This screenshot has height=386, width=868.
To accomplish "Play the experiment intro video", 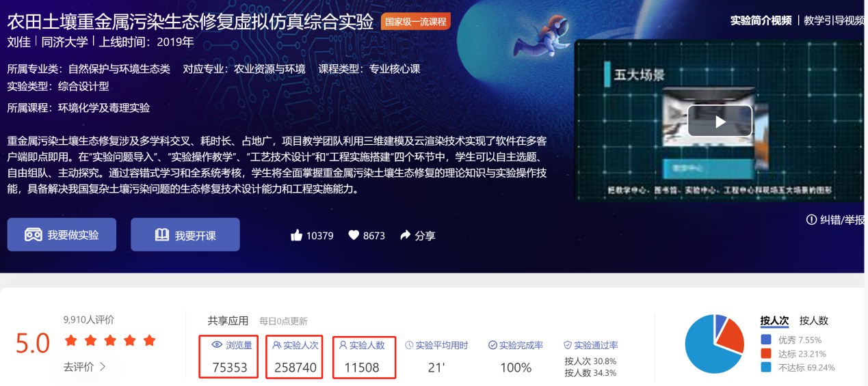I will [720, 122].
